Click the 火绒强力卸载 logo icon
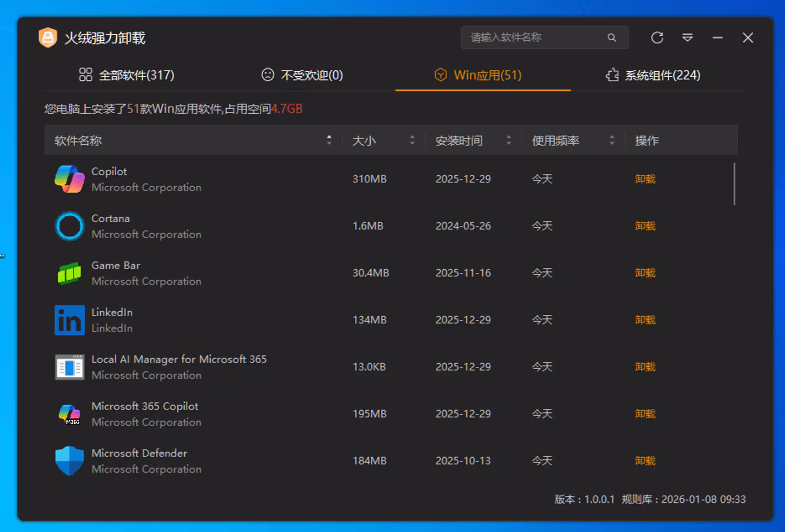Screen dimensions: 785x532 pos(48,38)
